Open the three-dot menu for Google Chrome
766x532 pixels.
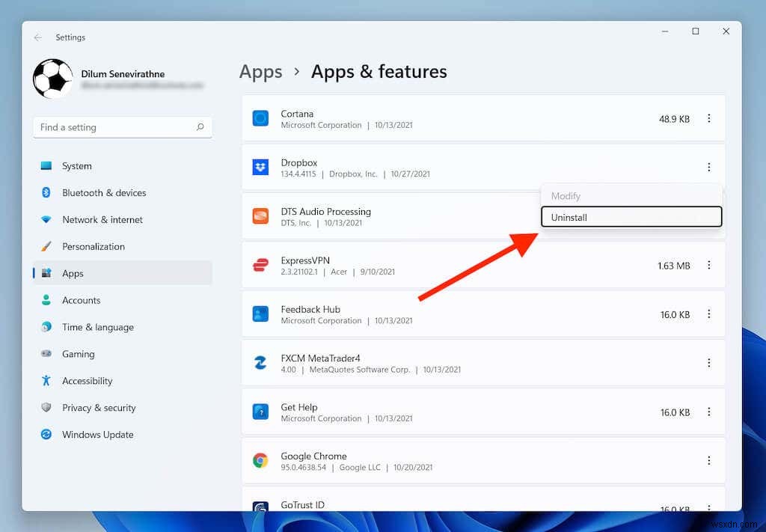pos(708,460)
